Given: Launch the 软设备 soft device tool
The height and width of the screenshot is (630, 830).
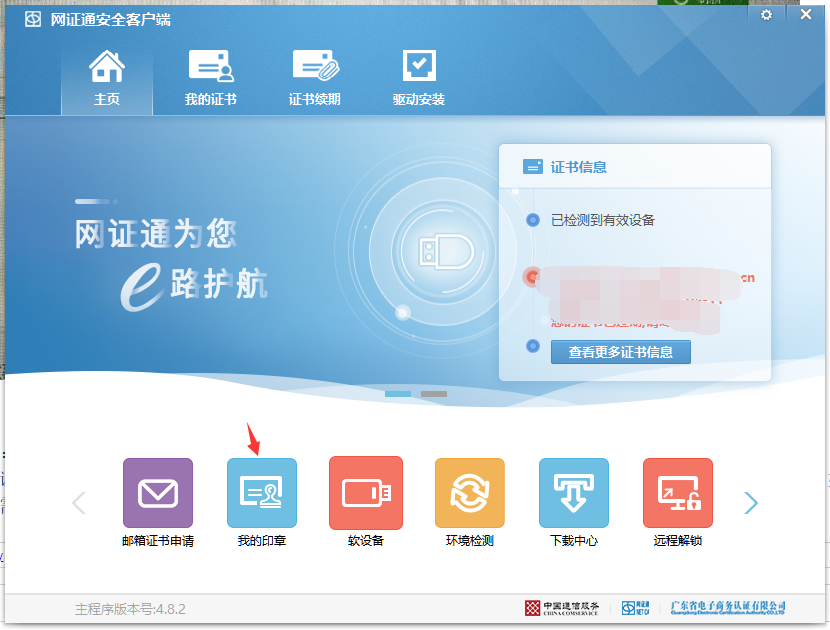Looking at the screenshot, I should (x=366, y=493).
